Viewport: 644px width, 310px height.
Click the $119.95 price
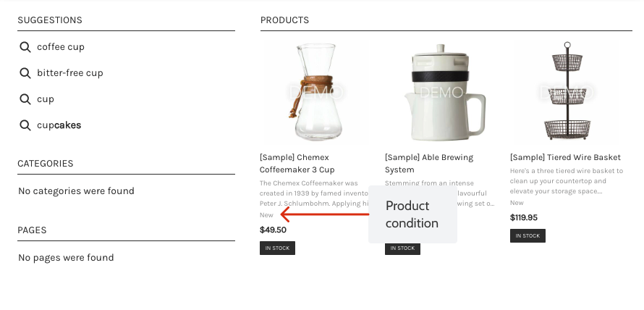point(524,217)
